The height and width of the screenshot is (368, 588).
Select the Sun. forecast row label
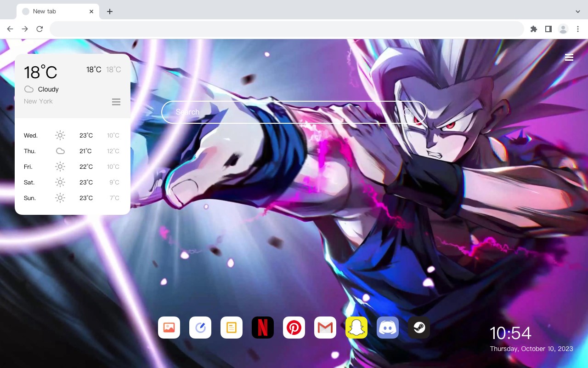click(30, 198)
